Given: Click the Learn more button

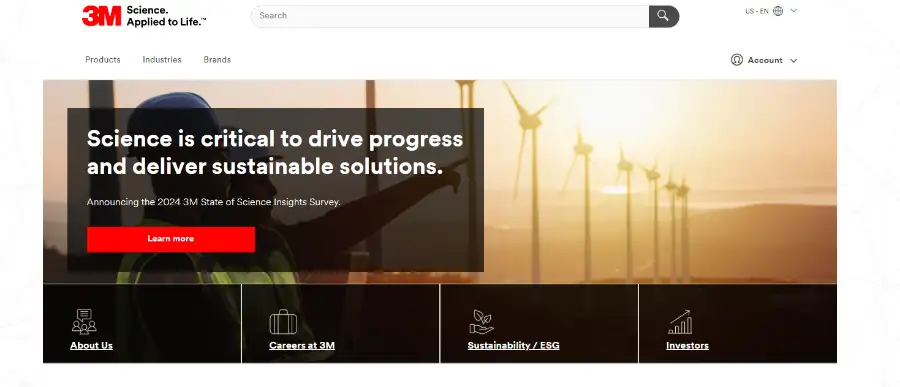Looking at the screenshot, I should pyautogui.click(x=170, y=239).
